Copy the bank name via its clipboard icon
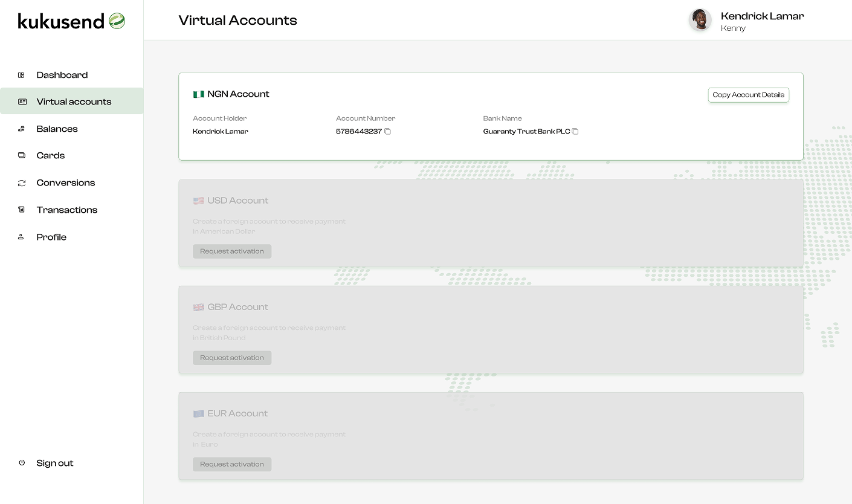The image size is (852, 504). tap(575, 131)
